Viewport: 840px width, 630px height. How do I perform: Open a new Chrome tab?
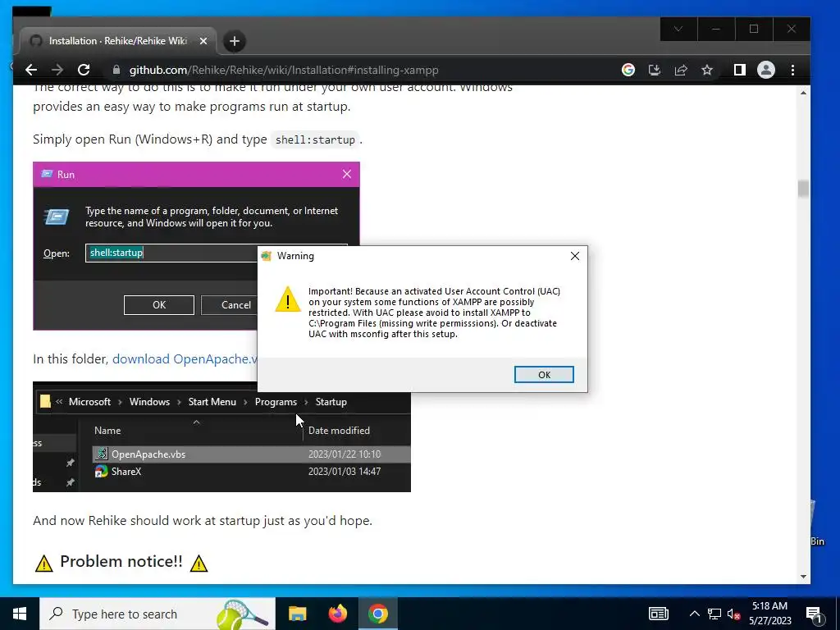point(234,41)
